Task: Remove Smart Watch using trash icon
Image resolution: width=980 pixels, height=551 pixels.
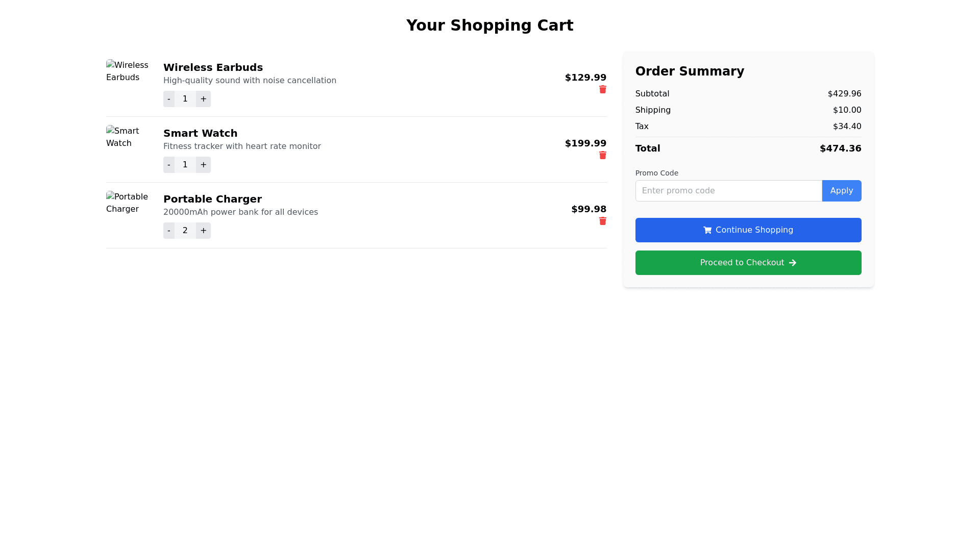Action: point(603,156)
